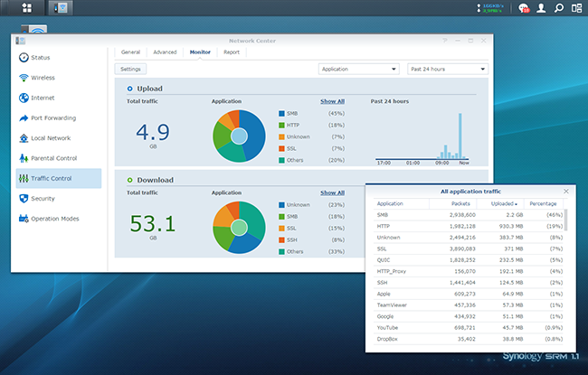Open the Advanced tab
This screenshot has width=588, height=375.
pos(165,52)
